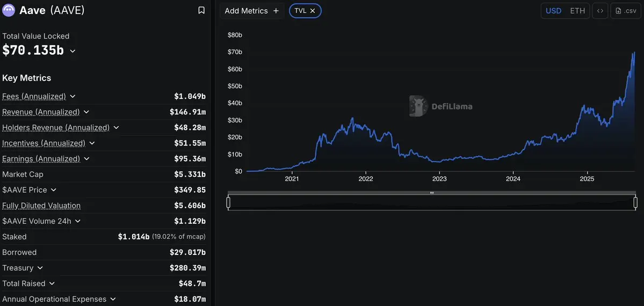The image size is (644, 306).
Task: Switch chart denomination to ETH
Action: click(x=577, y=11)
